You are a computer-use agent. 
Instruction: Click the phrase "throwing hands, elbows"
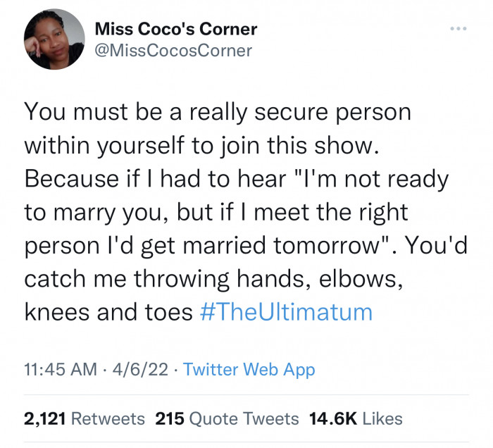pyautogui.click(x=268, y=279)
